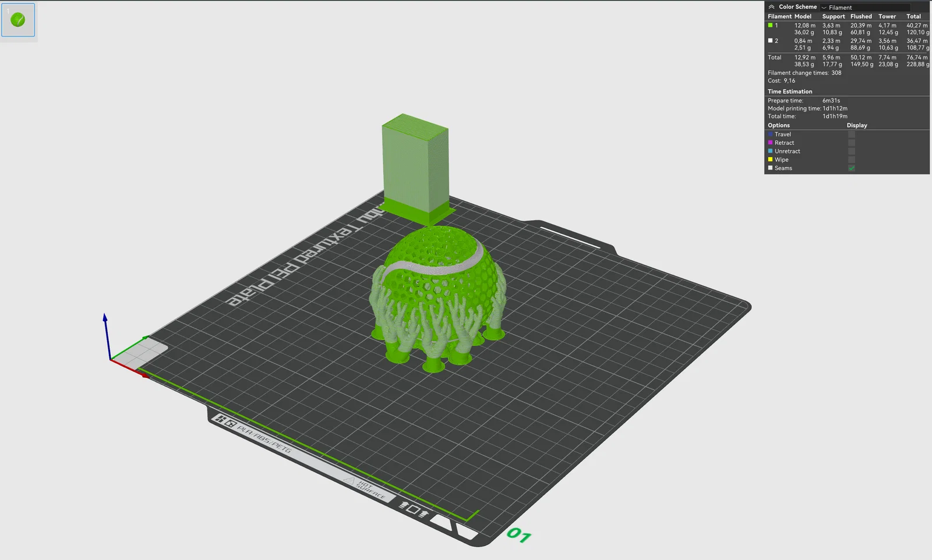Viewport: 932px width, 560px height.
Task: Click the green plate number 01 label
Action: (518, 535)
